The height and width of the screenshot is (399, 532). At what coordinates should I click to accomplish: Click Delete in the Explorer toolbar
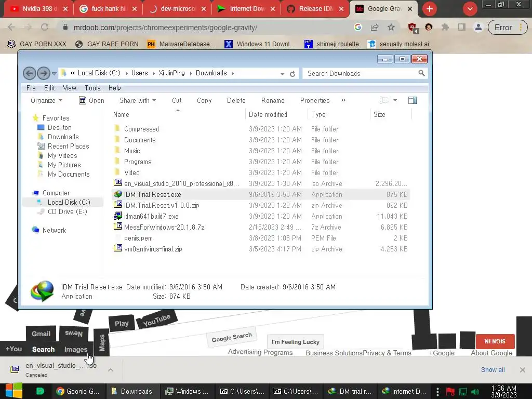click(x=236, y=100)
